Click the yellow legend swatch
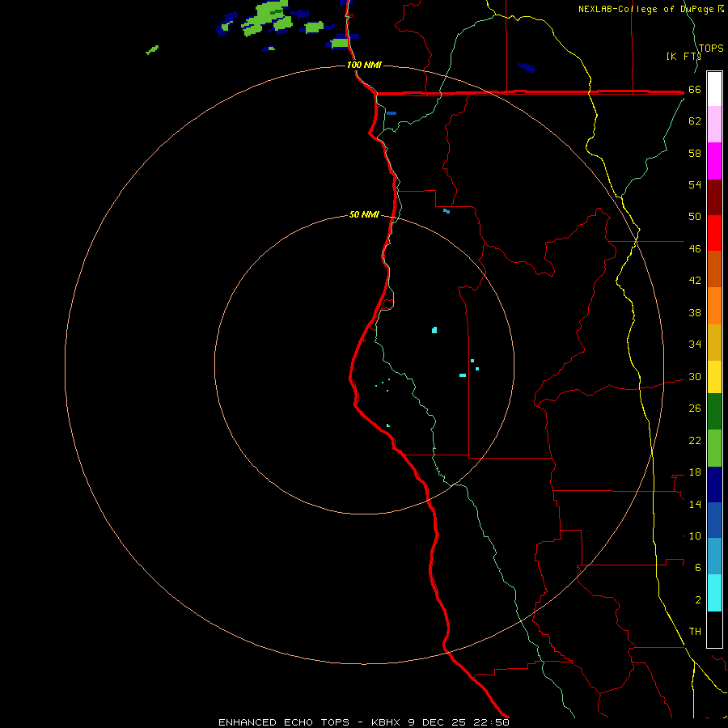This screenshot has width=728, height=728. click(714, 377)
